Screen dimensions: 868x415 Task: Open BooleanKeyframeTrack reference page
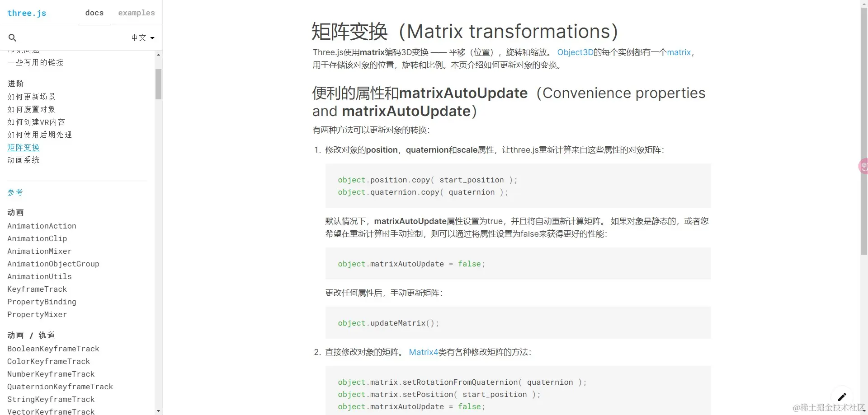(x=53, y=349)
